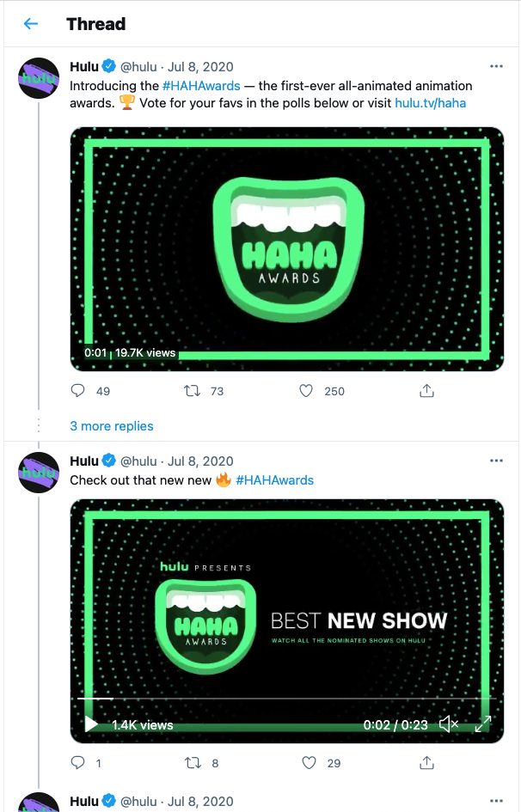
Task: Open more options on second Hulu tweet
Action: pyautogui.click(x=495, y=461)
